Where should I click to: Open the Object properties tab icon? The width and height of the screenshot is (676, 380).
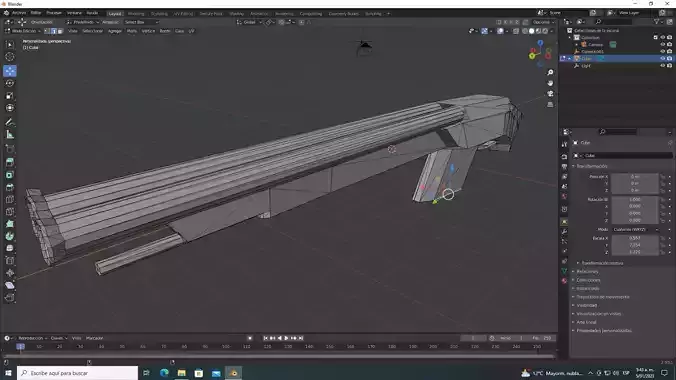click(x=564, y=222)
